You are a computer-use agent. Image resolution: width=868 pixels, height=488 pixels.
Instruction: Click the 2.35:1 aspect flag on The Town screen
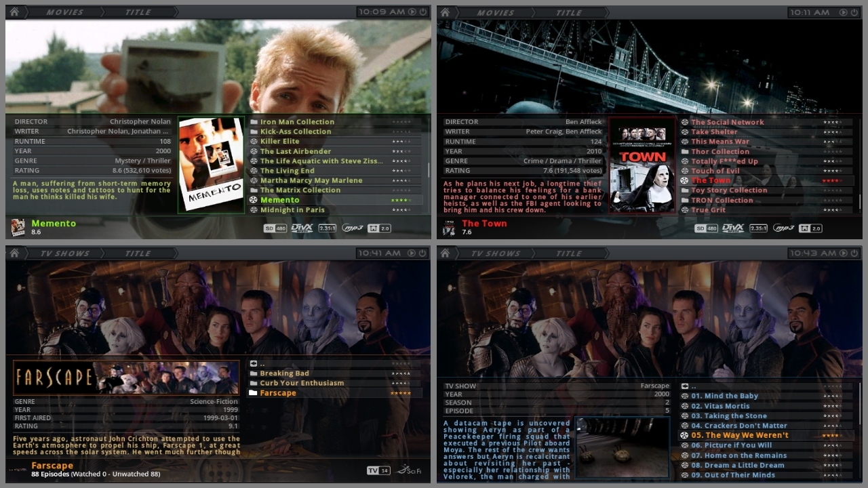point(759,228)
